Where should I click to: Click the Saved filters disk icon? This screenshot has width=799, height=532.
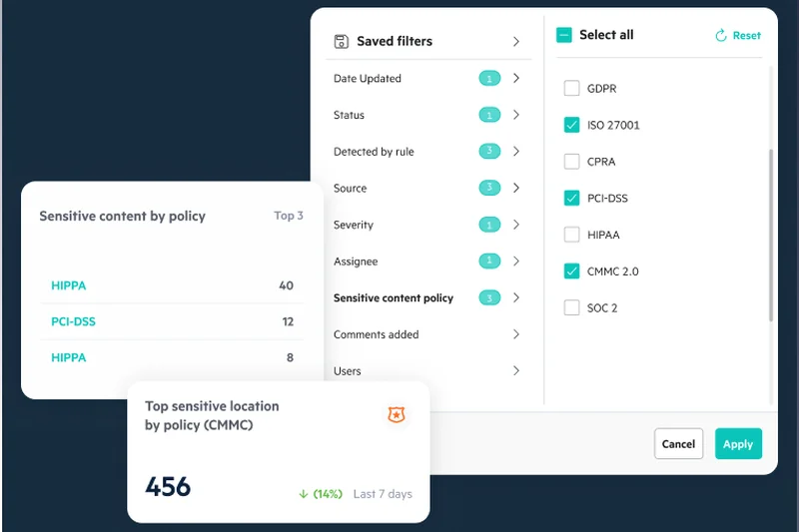pos(341,41)
